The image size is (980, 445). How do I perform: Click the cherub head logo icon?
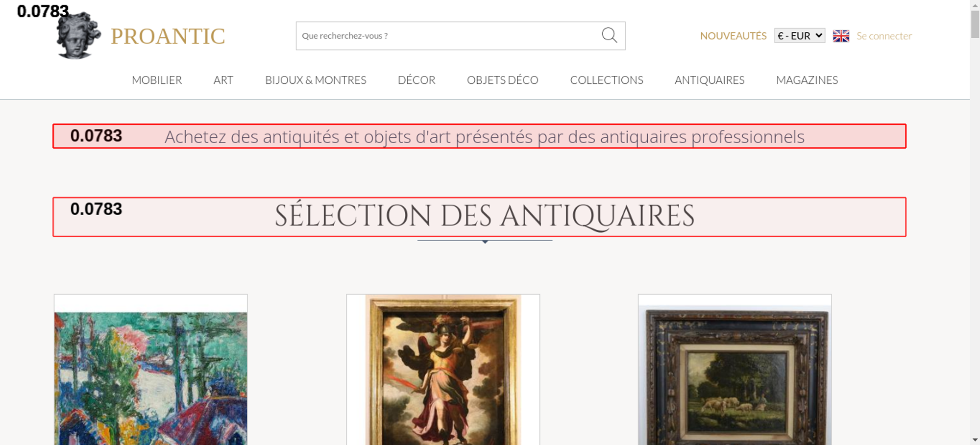[78, 36]
